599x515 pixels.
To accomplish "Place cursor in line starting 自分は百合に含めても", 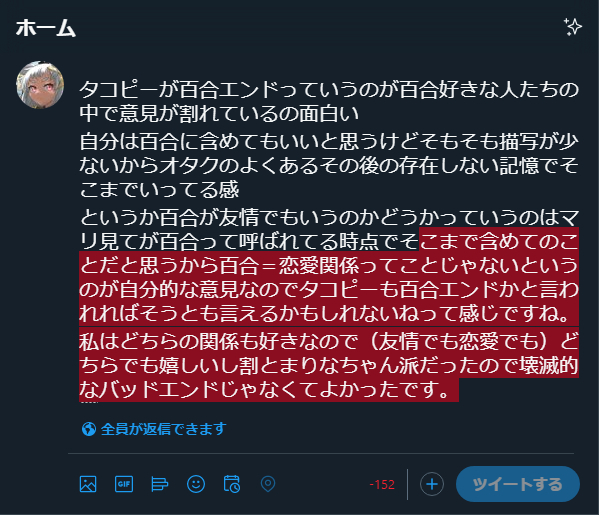I will coord(329,141).
